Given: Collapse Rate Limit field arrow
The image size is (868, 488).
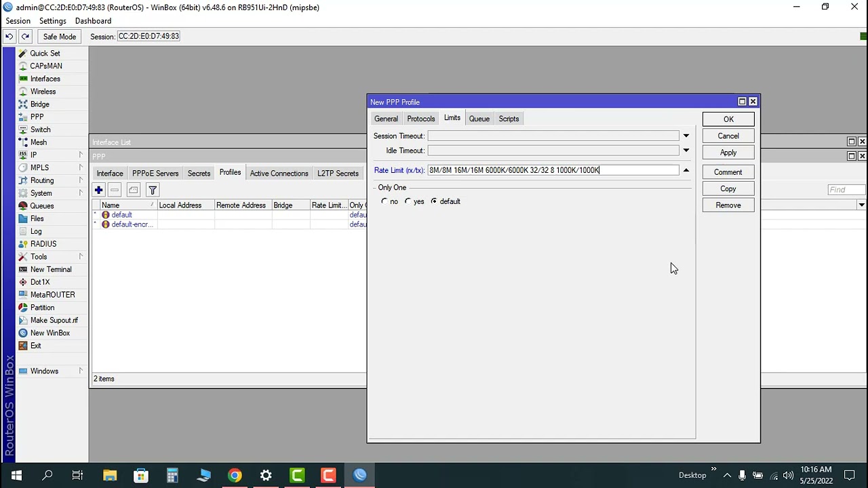Looking at the screenshot, I should click(686, 170).
